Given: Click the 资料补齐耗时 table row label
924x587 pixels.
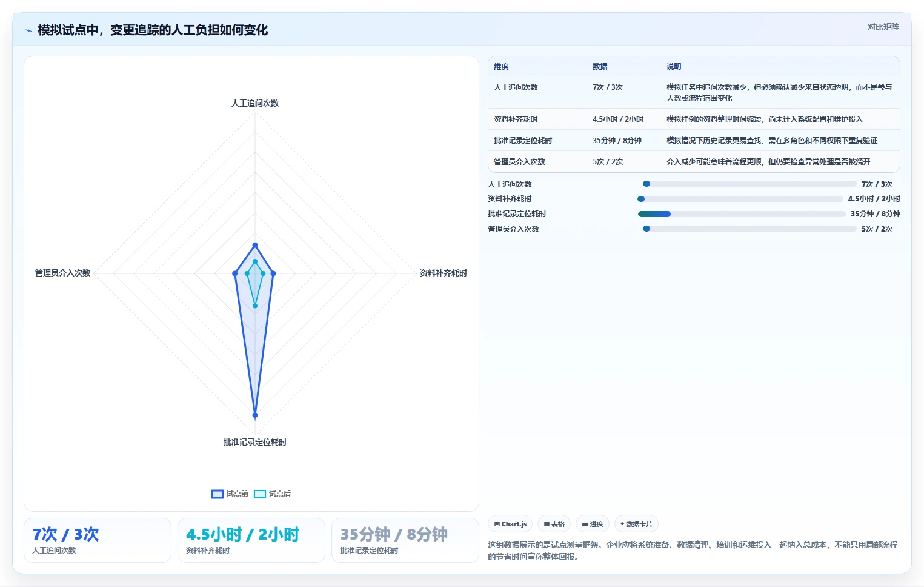Looking at the screenshot, I should tap(516, 119).
